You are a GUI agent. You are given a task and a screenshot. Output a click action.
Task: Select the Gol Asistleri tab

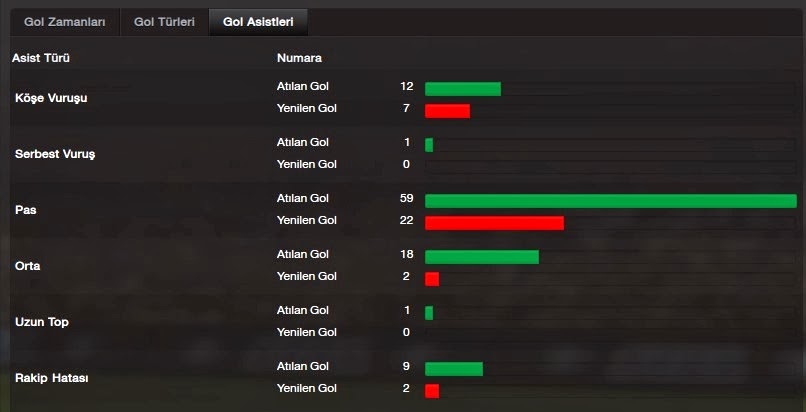[x=258, y=23]
